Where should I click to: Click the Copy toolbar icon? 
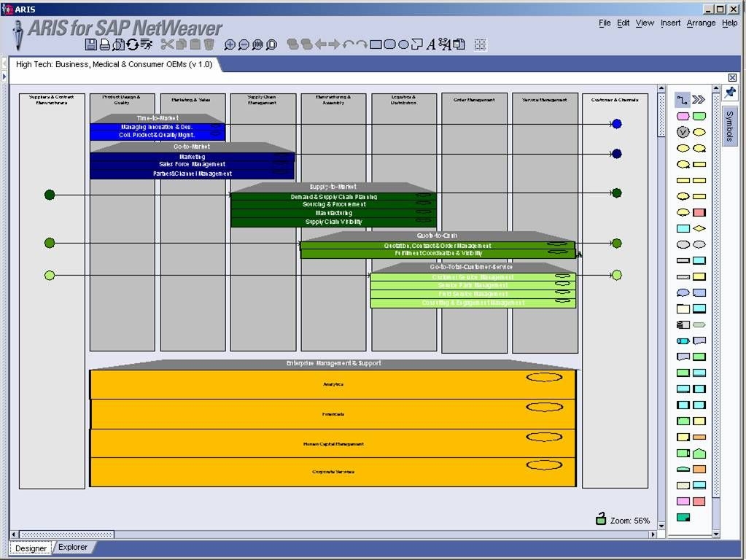point(182,44)
